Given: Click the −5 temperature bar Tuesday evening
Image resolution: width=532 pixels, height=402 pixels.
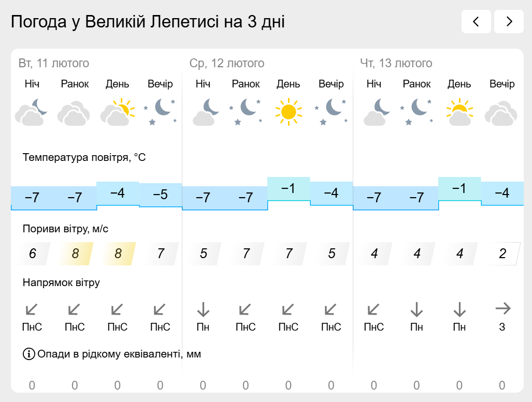Looking at the screenshot, I should [x=161, y=195].
